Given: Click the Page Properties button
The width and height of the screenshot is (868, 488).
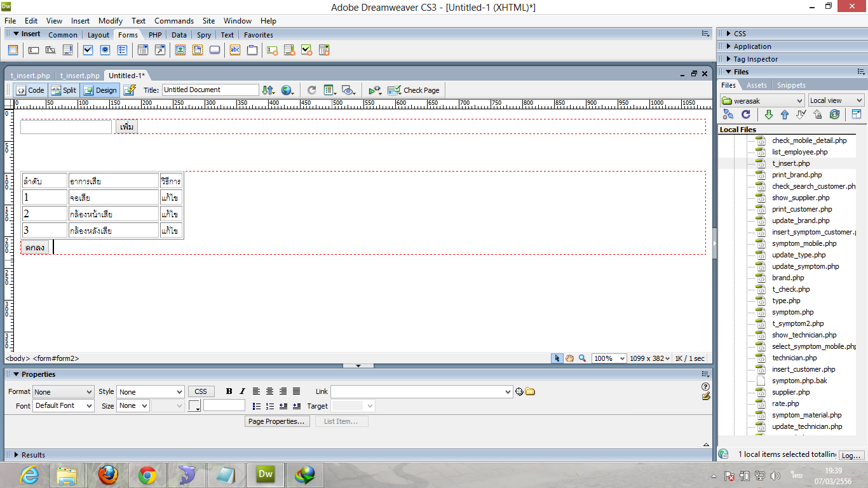Looking at the screenshot, I should pos(276,421).
